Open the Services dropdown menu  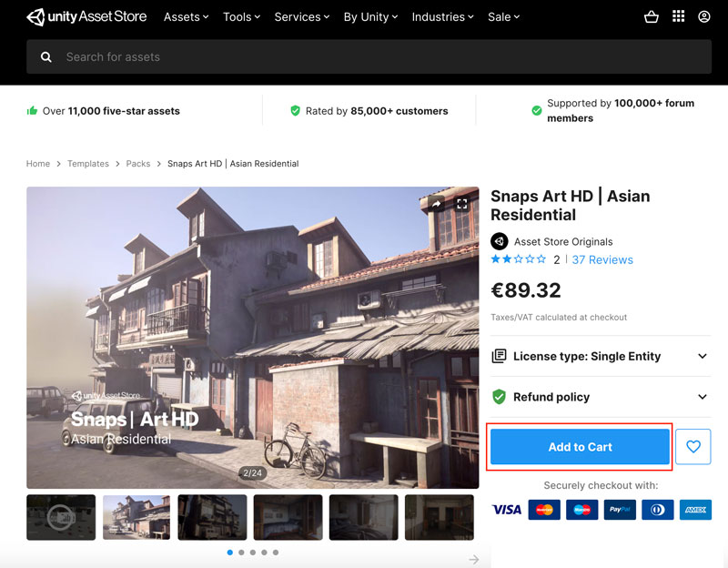302,17
